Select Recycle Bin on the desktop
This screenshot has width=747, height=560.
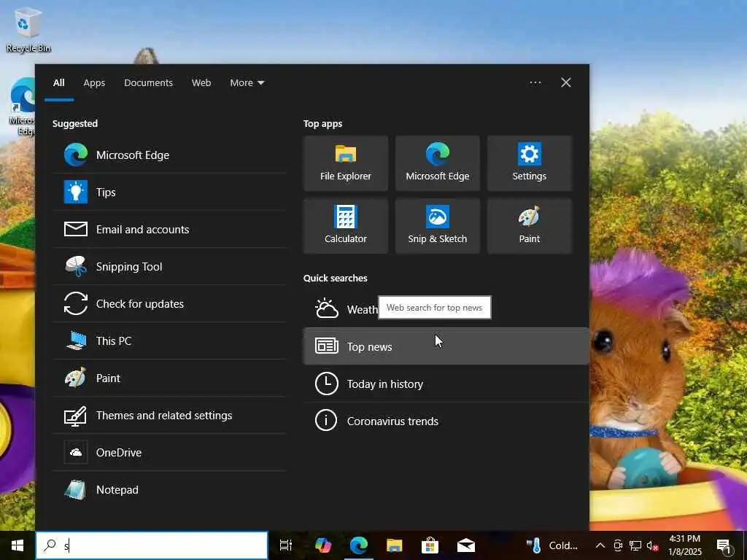28,29
